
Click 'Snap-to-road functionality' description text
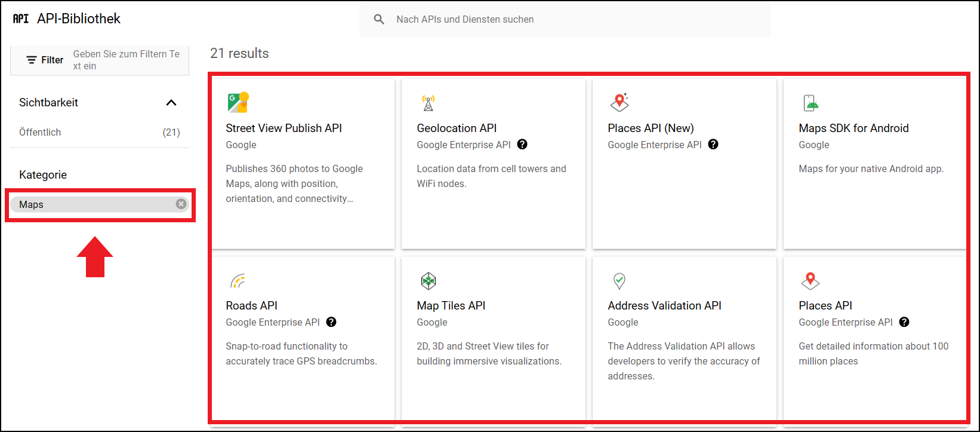pos(301,354)
